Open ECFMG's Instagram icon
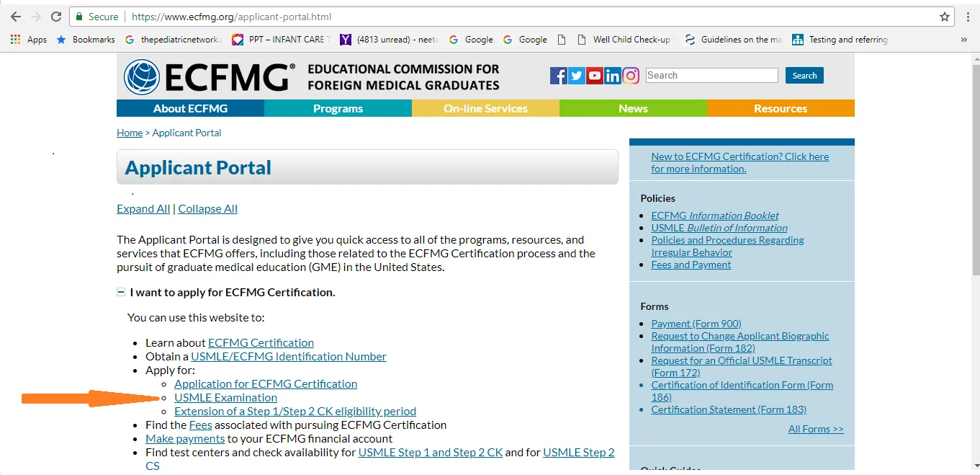Viewport: 980px width, 475px height. [631, 75]
